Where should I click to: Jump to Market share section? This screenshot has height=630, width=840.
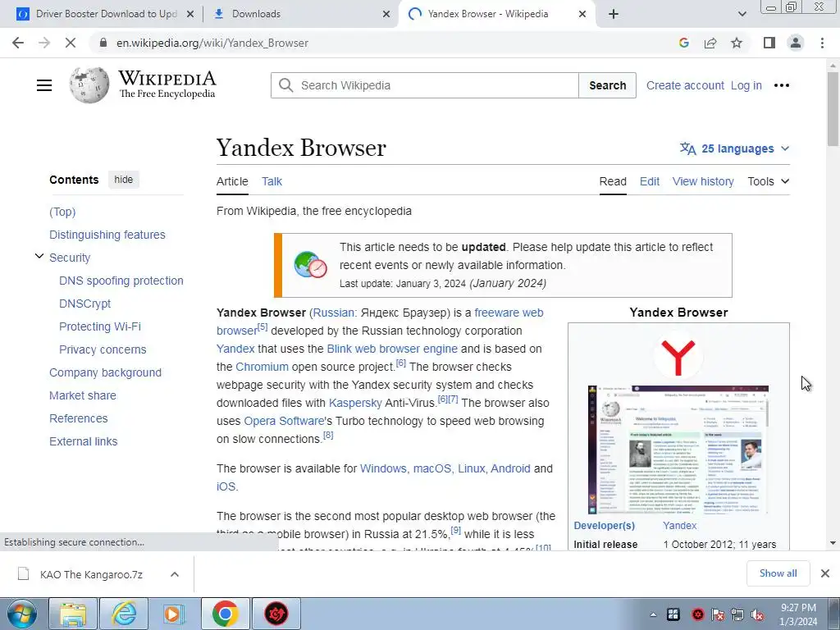(83, 396)
